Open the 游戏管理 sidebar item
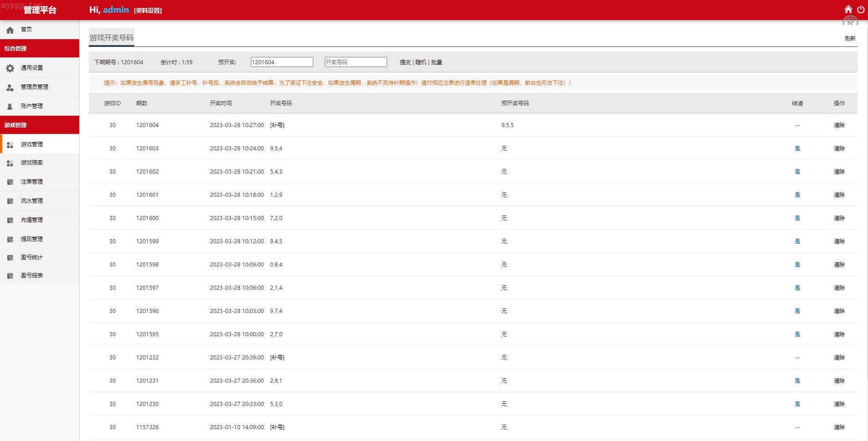The width and height of the screenshot is (868, 441). 31,144
